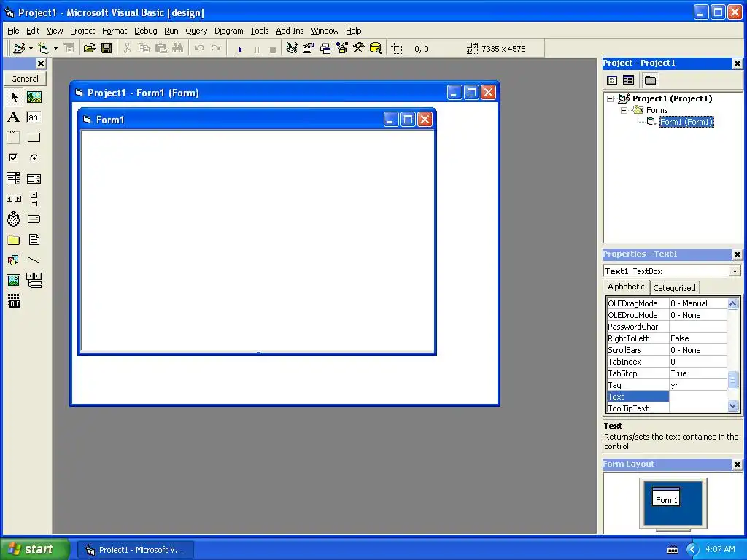Select the Frame control tool
This screenshot has width=747, height=560.
[14, 137]
